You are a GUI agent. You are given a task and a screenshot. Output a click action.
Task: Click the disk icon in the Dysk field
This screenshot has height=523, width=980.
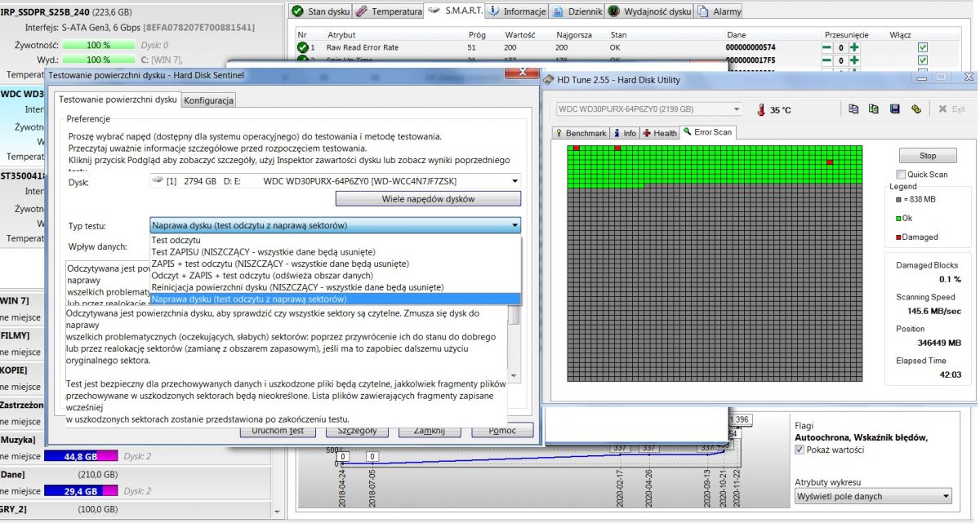pyautogui.click(x=158, y=180)
